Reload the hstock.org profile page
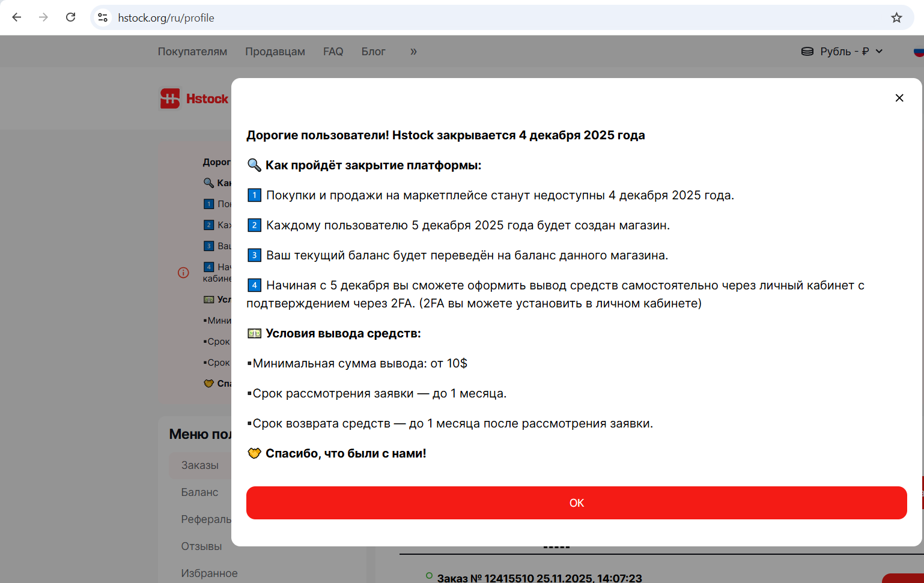The height and width of the screenshot is (583, 924). (x=70, y=17)
